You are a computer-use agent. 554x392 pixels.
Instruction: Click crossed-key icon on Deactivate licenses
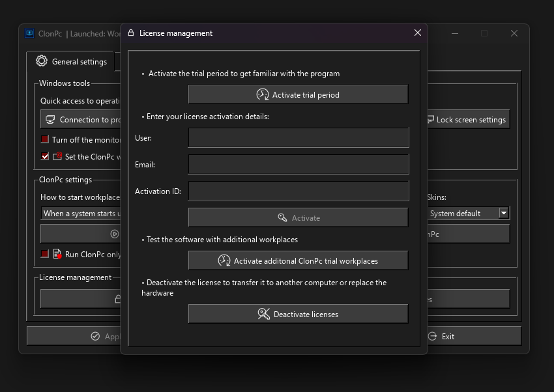[x=264, y=314]
